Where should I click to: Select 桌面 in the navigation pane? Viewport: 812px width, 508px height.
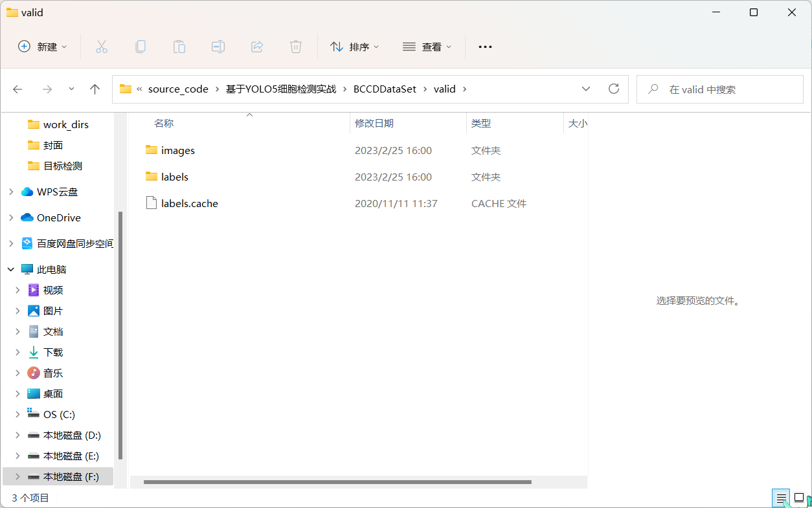(x=53, y=393)
